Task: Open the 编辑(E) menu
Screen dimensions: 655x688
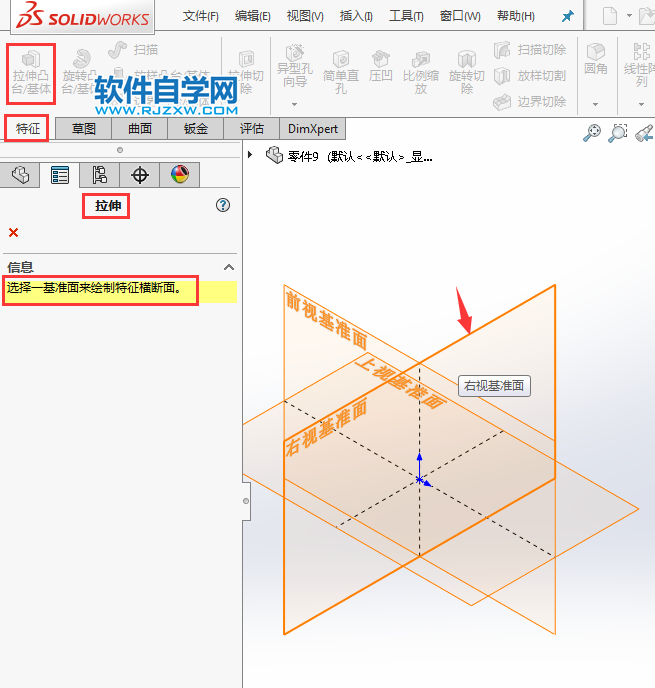Action: (x=252, y=17)
